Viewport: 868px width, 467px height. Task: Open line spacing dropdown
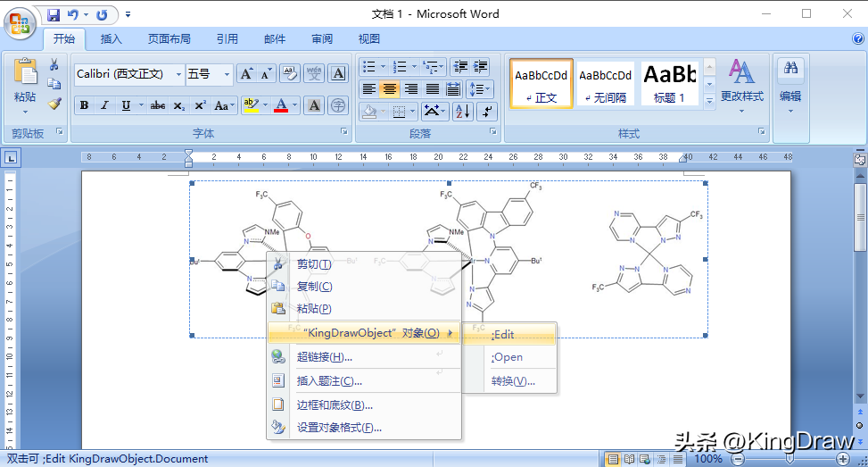[x=479, y=88]
